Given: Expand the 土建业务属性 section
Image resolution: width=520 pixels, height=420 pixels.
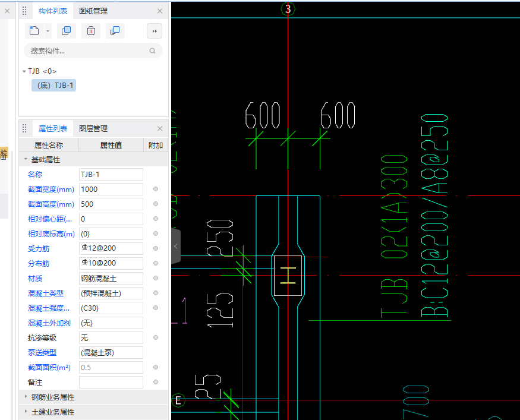Looking at the screenshot, I should pyautogui.click(x=26, y=412).
